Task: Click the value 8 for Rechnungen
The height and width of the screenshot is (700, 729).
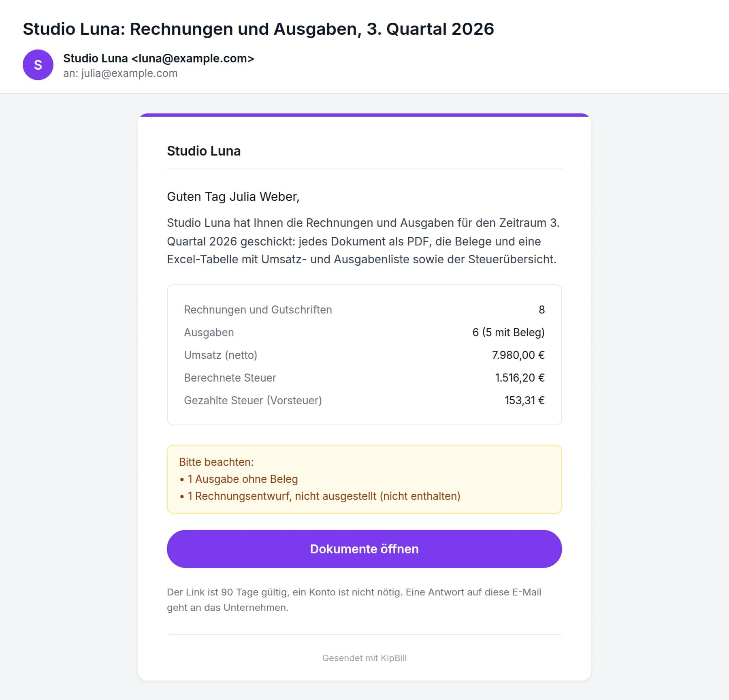Action: coord(541,309)
